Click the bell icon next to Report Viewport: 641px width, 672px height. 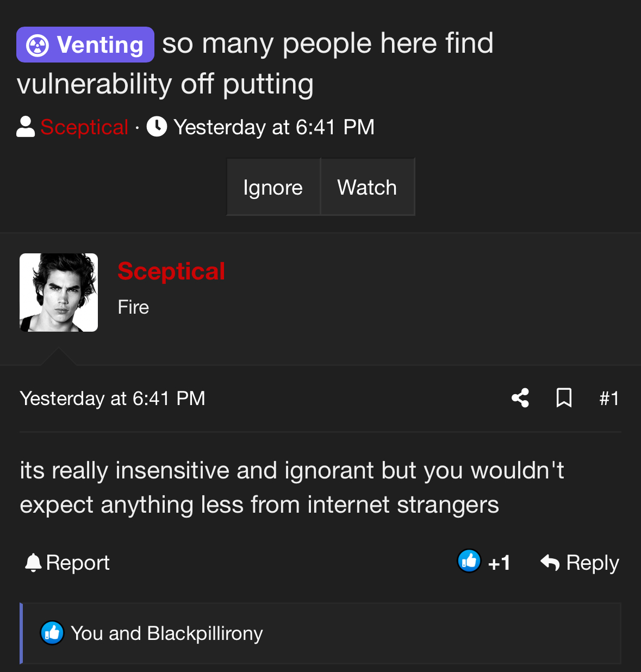[x=33, y=562]
